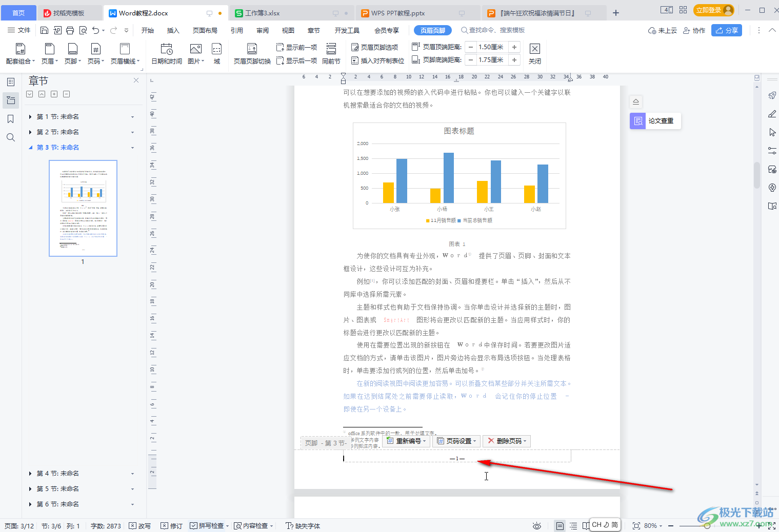Click the settings sliders icon in right sidebar

[x=772, y=151]
